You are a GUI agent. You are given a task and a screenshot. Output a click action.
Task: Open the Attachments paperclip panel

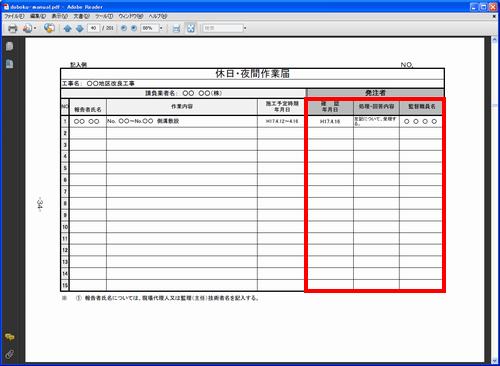tap(10, 354)
